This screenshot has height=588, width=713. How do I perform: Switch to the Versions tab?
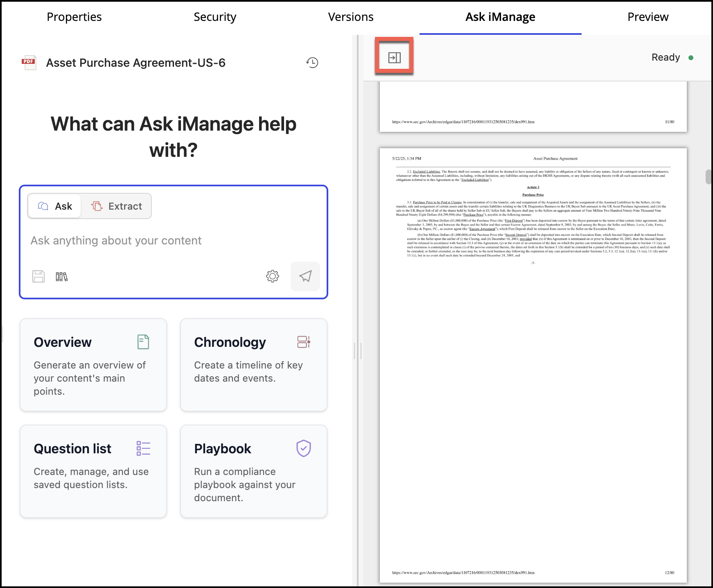[x=351, y=17]
